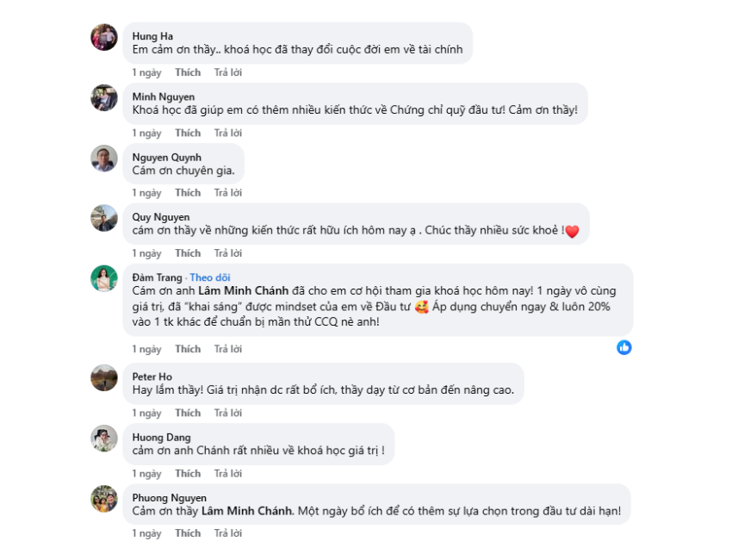Open Quy Nguyen's profile avatar
Viewport: 732px width, 560px height.
(x=104, y=218)
